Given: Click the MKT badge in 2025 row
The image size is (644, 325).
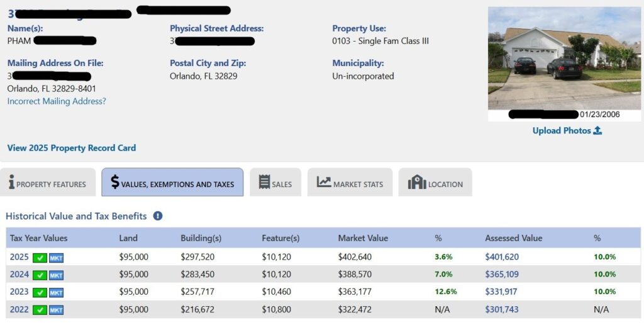Looking at the screenshot, I should (x=57, y=257).
